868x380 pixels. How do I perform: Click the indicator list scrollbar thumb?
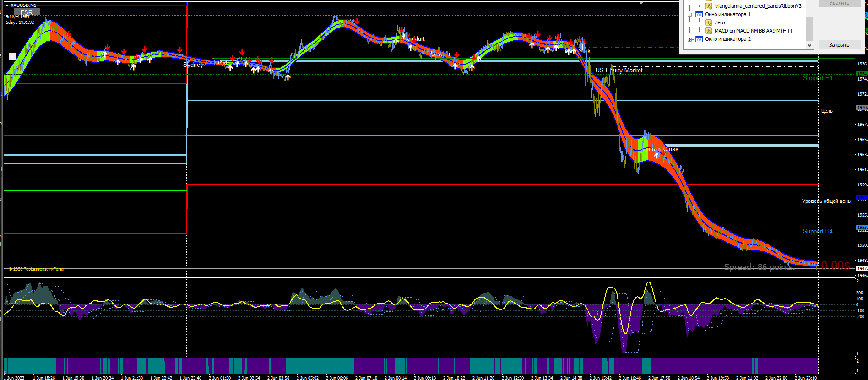pyautogui.click(x=809, y=28)
